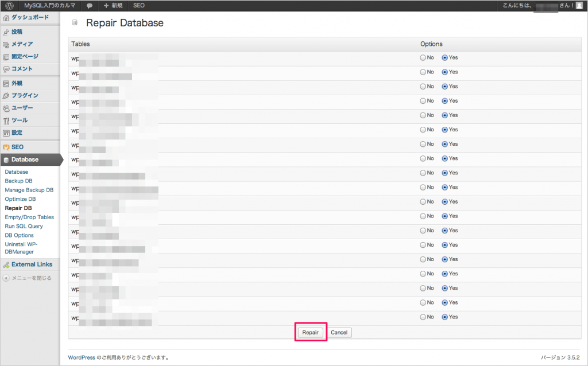The width and height of the screenshot is (588, 366).
Task: Click the WordPress logo in admin bar
Action: pos(9,6)
